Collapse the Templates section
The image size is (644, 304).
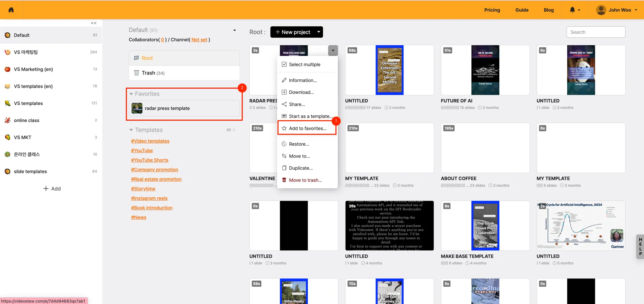(131, 130)
